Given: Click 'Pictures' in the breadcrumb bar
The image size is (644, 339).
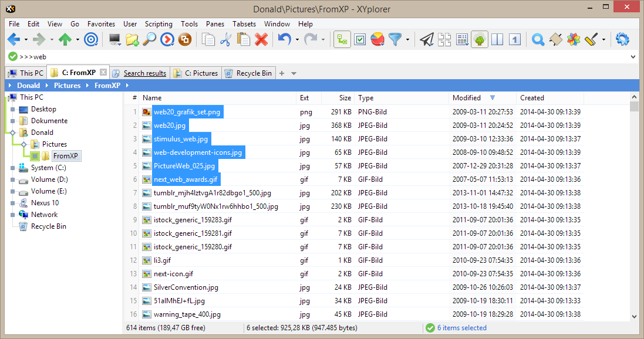Looking at the screenshot, I should (67, 85).
